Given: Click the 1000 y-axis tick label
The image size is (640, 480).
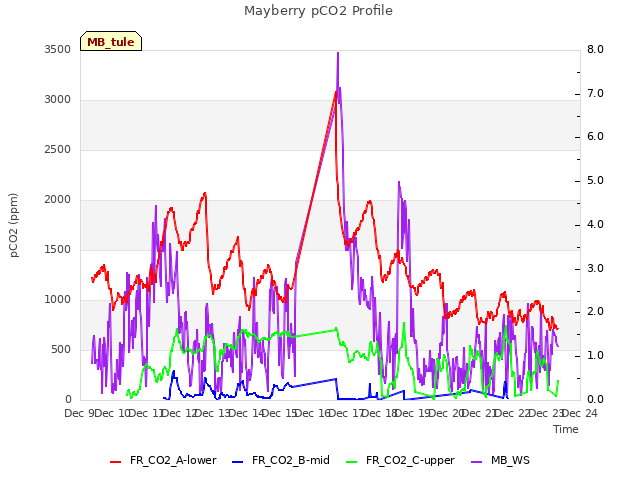Looking at the screenshot, I should click(x=58, y=300).
